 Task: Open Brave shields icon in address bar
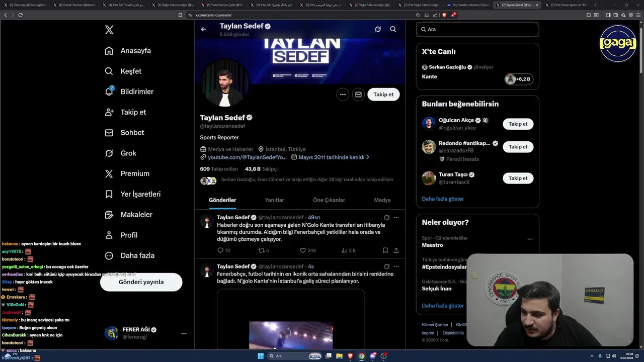[444, 15]
